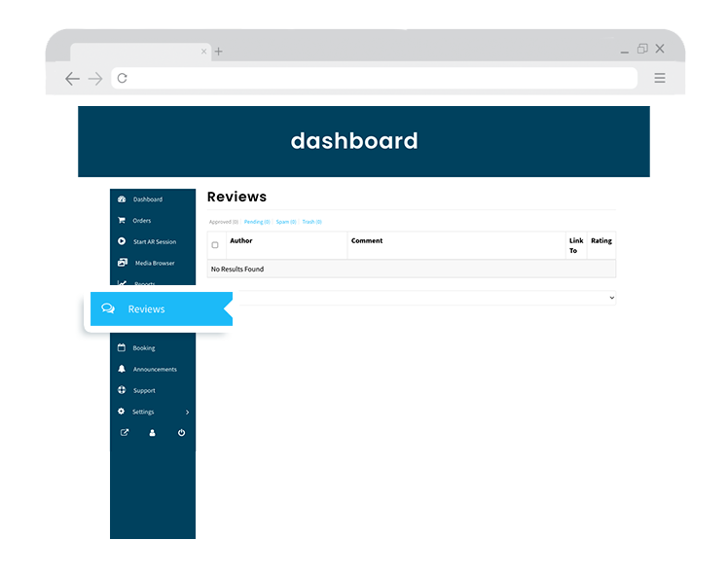
Task: Expand the Settings submenu chevron
Action: [187, 413]
